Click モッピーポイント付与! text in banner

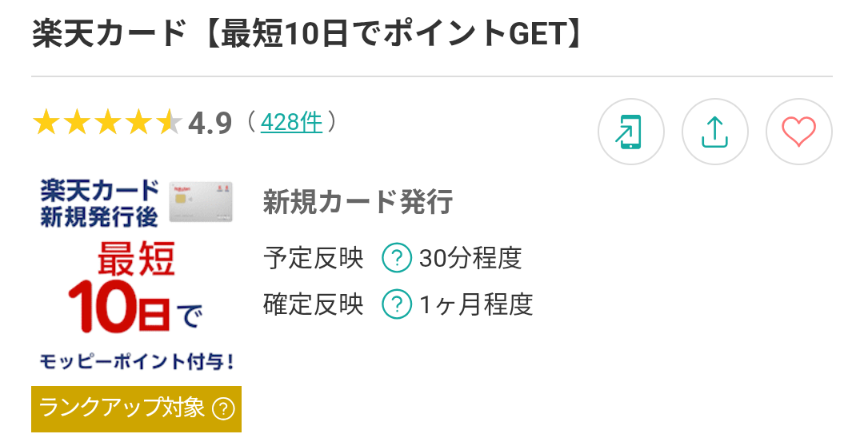coord(137,362)
